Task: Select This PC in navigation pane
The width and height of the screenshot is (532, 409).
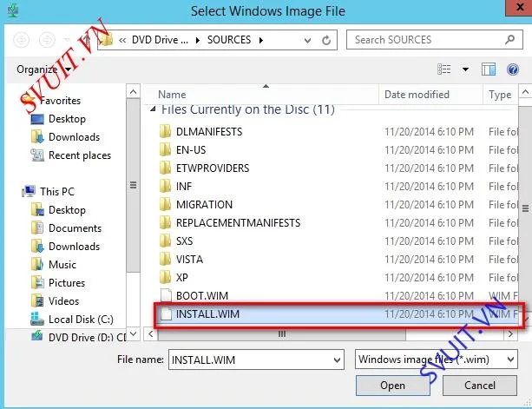Action: point(49,191)
